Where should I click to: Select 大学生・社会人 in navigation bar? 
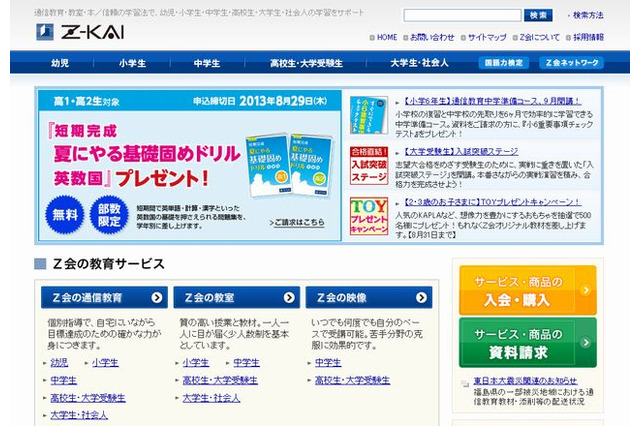click(x=419, y=63)
